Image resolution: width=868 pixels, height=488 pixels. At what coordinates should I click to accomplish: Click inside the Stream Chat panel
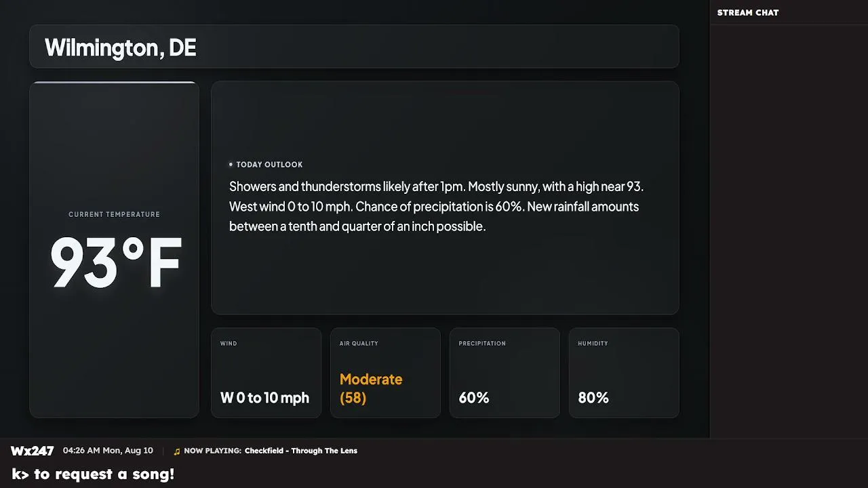click(x=789, y=230)
